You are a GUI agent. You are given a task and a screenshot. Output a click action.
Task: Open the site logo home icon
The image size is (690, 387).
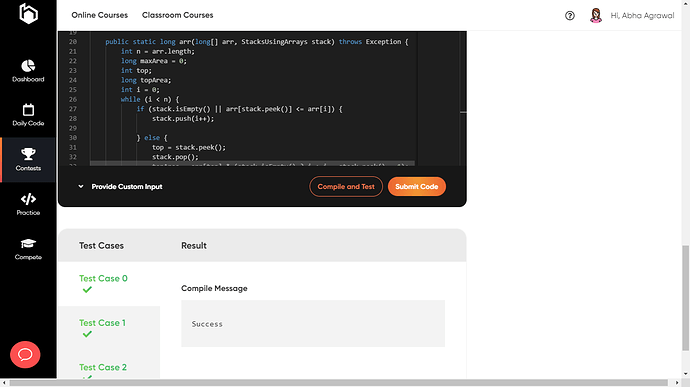(29, 13)
